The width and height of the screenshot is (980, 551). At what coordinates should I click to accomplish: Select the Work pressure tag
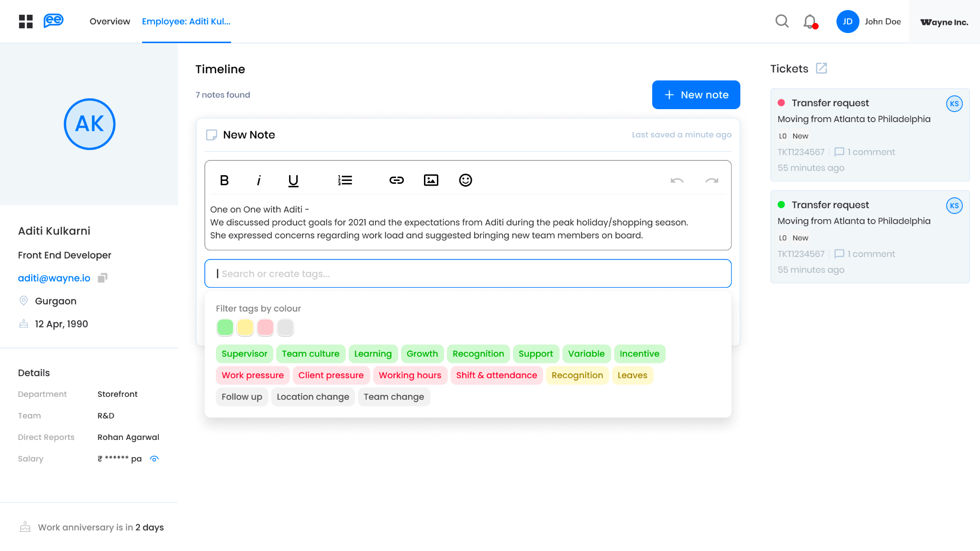252,375
